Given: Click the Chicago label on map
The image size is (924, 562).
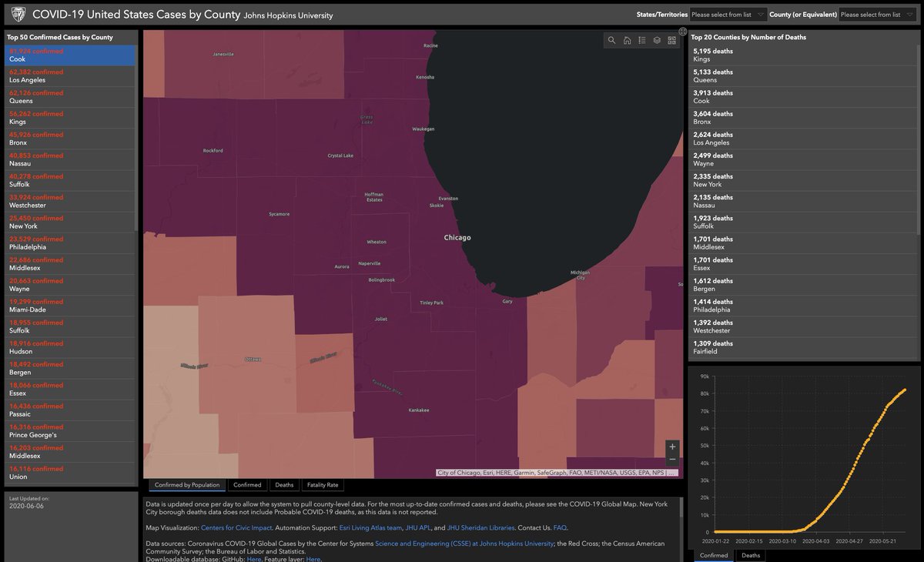Looking at the screenshot, I should [x=457, y=238].
